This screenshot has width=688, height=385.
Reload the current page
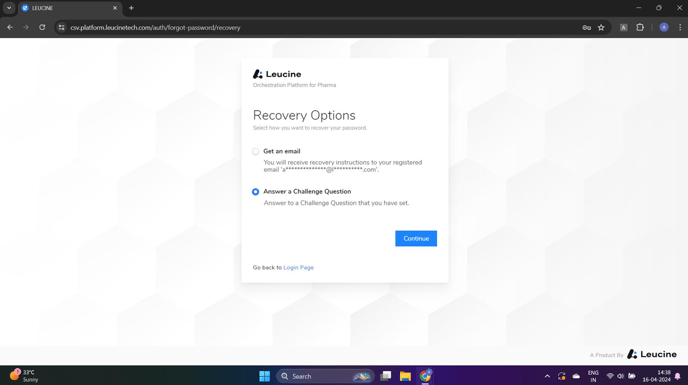[42, 27]
